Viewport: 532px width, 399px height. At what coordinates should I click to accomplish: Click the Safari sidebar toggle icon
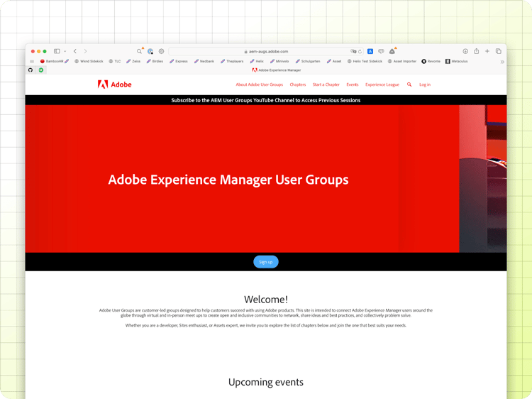pos(57,51)
